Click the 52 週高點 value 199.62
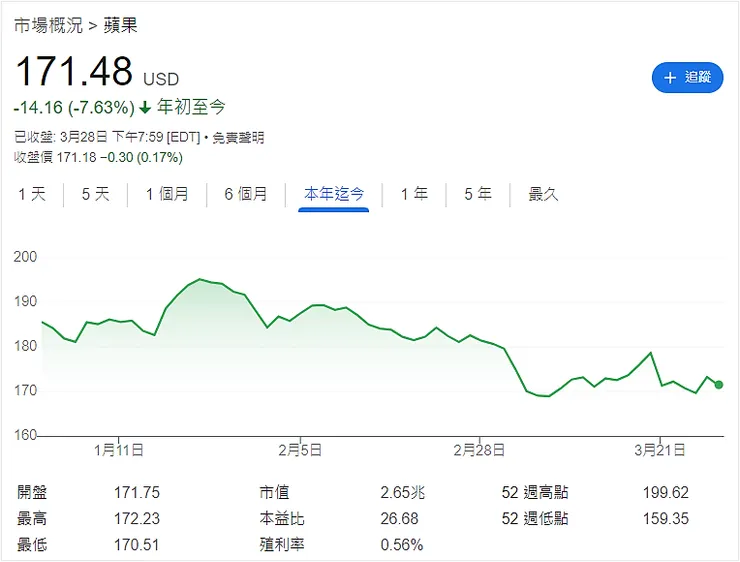Image resolution: width=740 pixels, height=562 pixels. click(x=666, y=493)
